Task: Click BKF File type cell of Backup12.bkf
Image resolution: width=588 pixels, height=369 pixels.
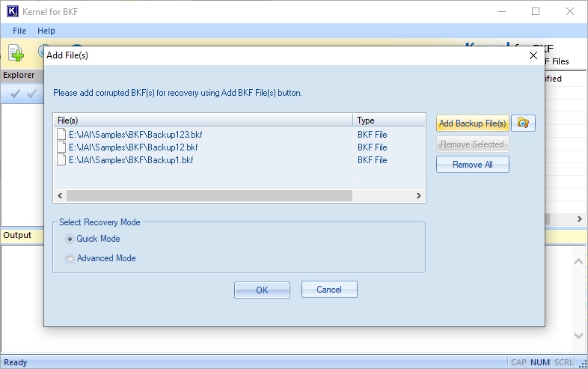Action: pyautogui.click(x=373, y=147)
